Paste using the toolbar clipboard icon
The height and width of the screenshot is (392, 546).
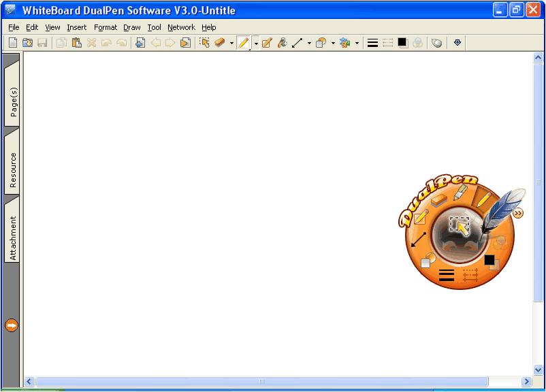[77, 43]
